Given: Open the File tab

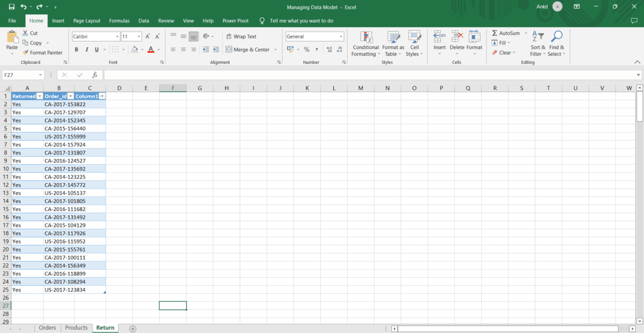Looking at the screenshot, I should [x=12, y=21].
